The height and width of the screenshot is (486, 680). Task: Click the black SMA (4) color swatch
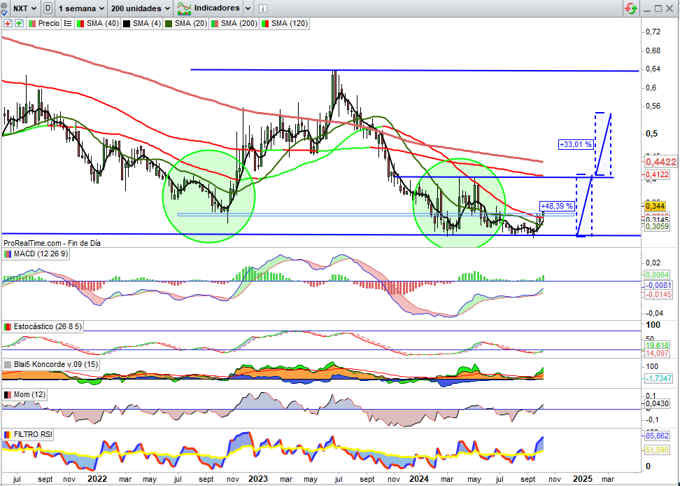(126, 23)
